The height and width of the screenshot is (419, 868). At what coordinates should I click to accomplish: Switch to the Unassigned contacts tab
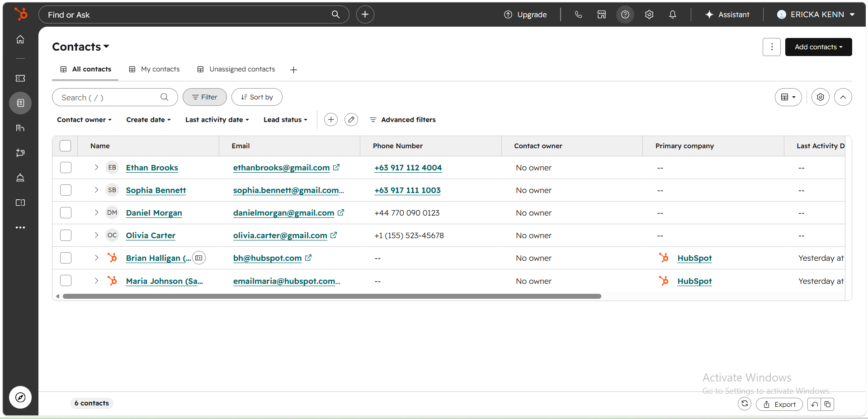[236, 69]
